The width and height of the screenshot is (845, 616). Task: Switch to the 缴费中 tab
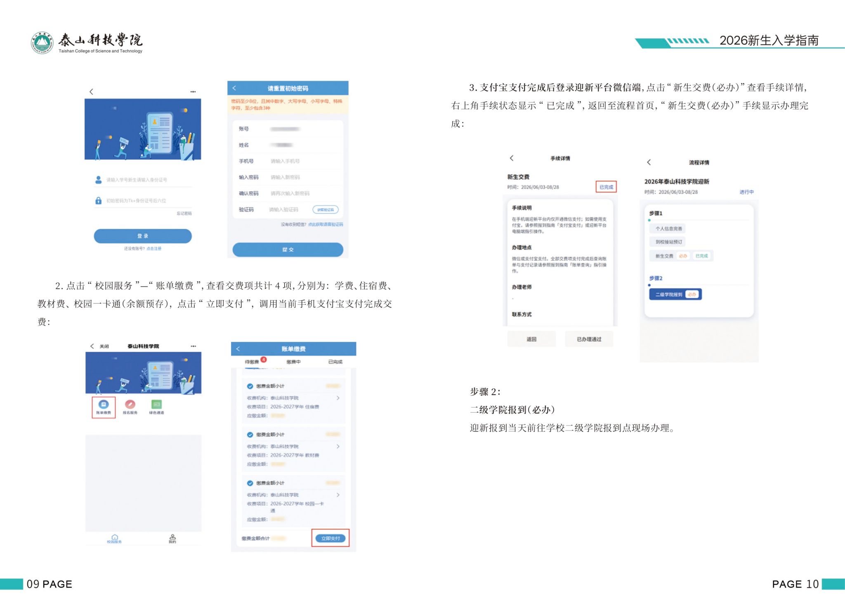coord(293,362)
